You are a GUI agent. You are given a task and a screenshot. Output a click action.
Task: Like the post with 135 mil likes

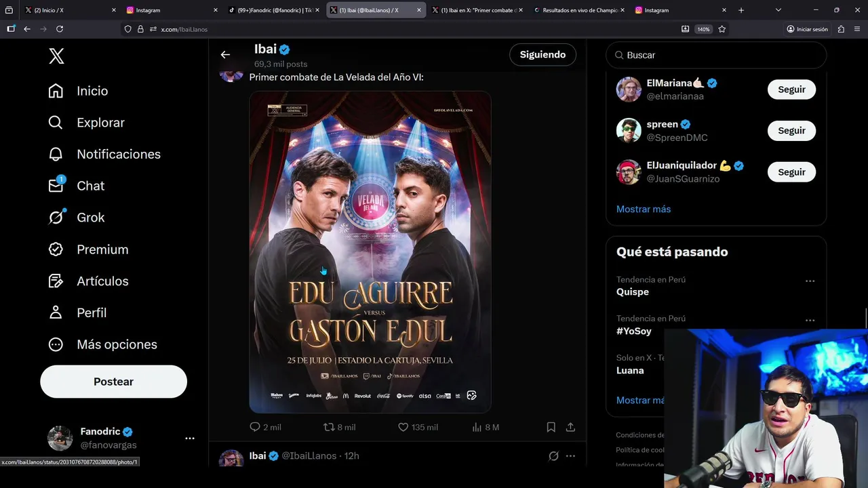403,427
